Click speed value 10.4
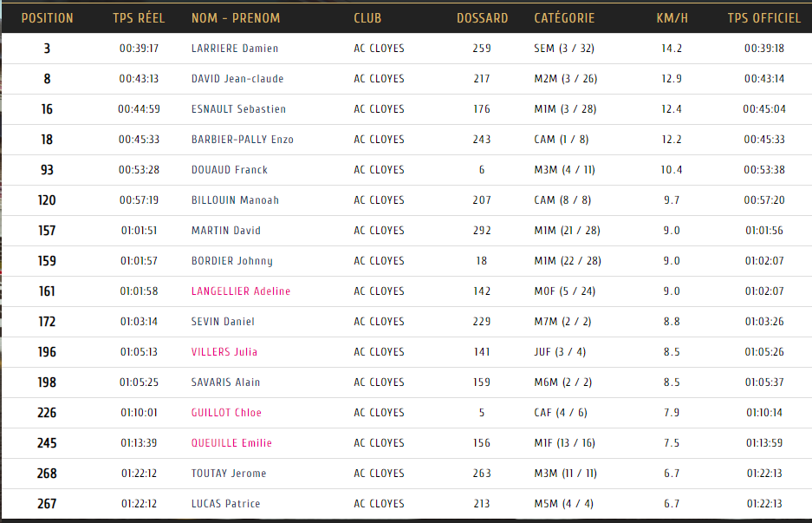 tap(672, 169)
